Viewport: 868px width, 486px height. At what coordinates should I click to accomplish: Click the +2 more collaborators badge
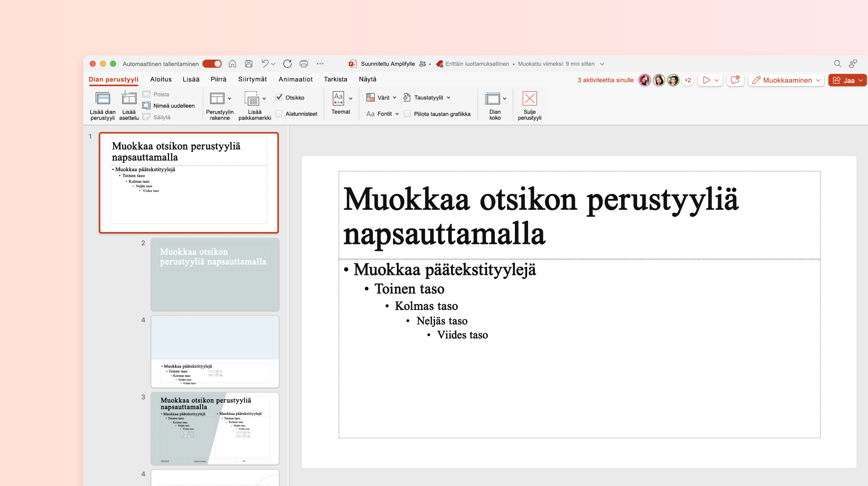687,80
